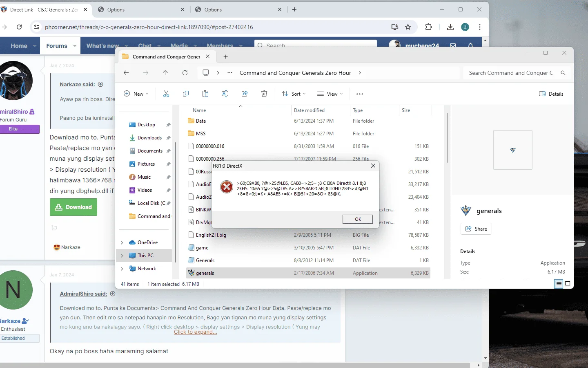This screenshot has height=368, width=588.
Task: Go up one folder level in Explorer
Action: coord(165,73)
